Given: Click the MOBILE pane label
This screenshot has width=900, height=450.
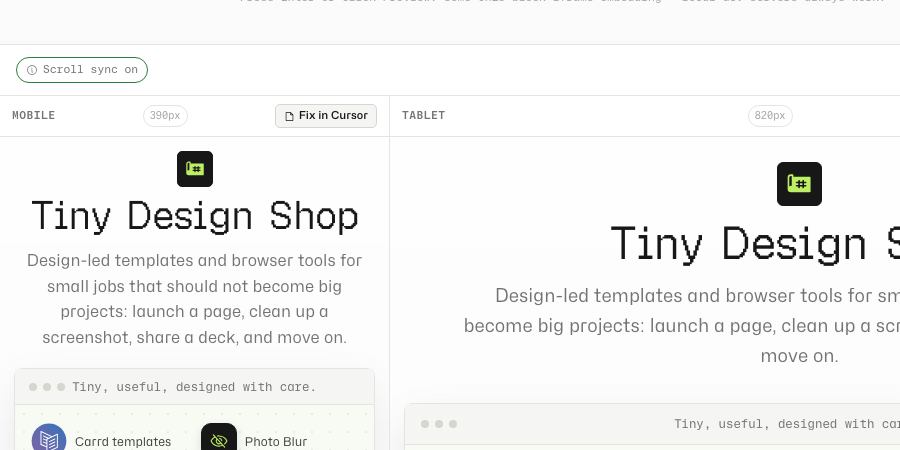Looking at the screenshot, I should [x=34, y=115].
